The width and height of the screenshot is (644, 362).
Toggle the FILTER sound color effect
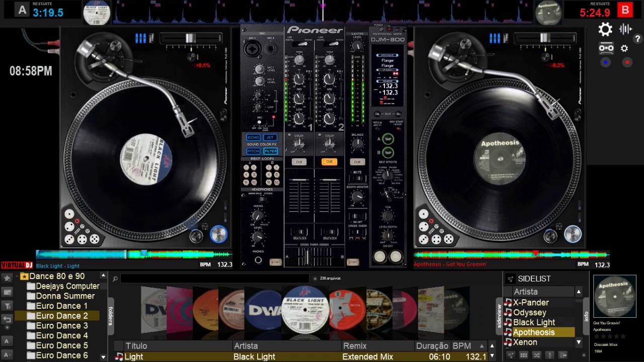click(270, 151)
